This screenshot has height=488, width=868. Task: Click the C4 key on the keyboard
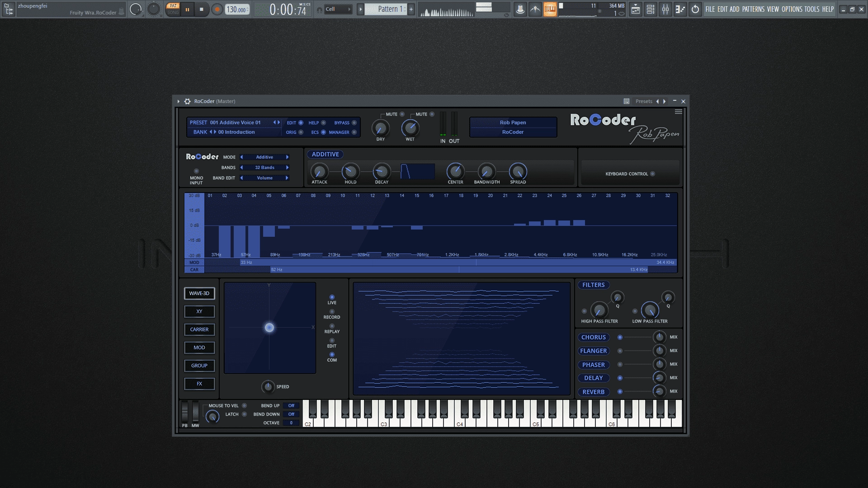tap(460, 423)
